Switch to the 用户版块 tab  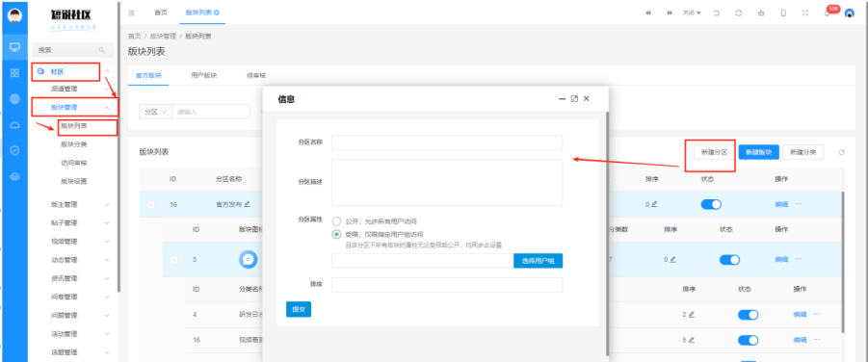tap(203, 75)
